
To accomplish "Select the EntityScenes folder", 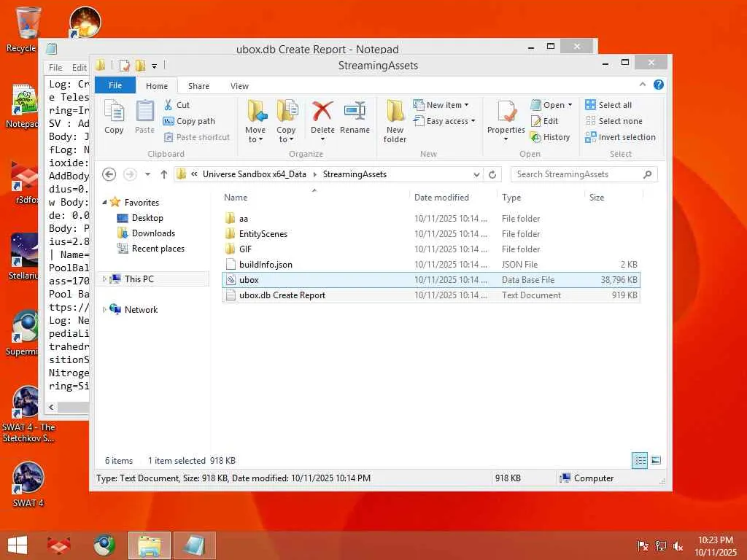I will click(x=430, y=234).
